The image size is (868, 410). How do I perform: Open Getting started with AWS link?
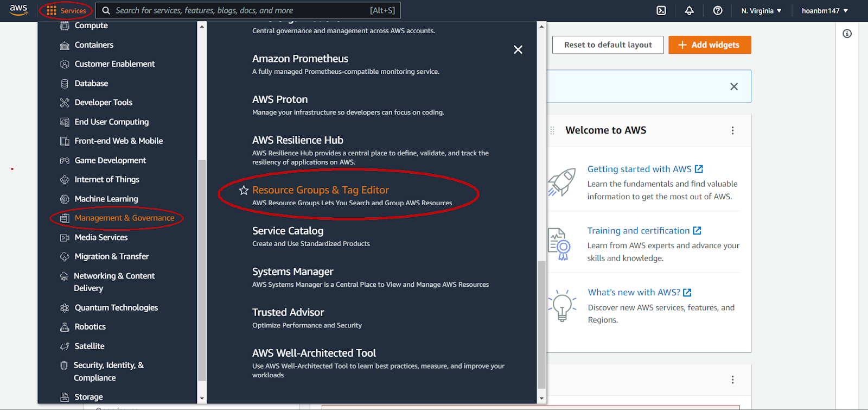(645, 169)
